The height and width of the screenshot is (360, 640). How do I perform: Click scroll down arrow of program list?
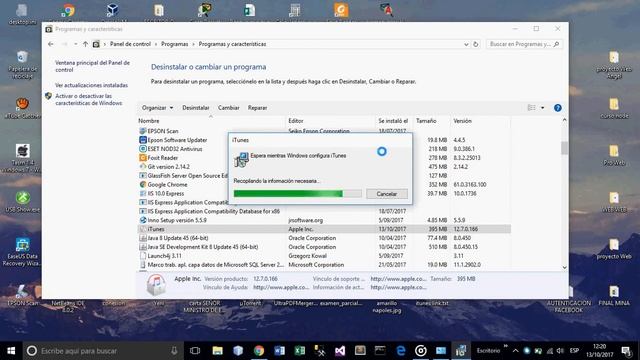564,267
